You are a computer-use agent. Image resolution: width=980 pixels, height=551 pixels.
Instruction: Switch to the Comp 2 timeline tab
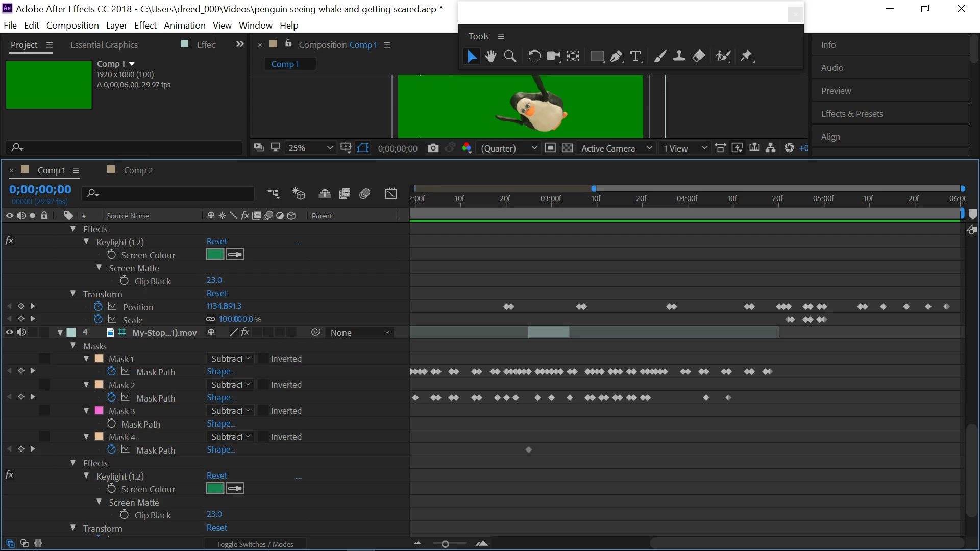point(138,170)
